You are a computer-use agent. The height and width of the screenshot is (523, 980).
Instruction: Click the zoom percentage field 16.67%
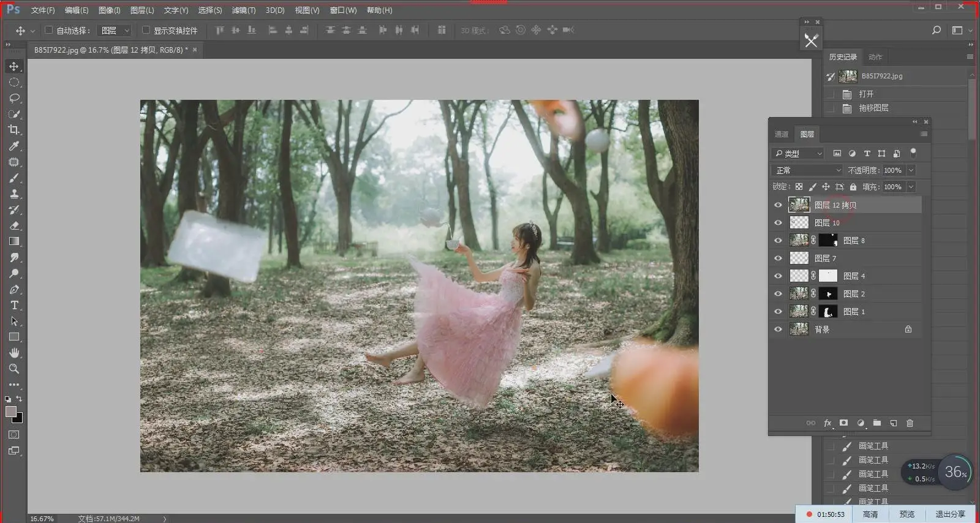(x=42, y=519)
